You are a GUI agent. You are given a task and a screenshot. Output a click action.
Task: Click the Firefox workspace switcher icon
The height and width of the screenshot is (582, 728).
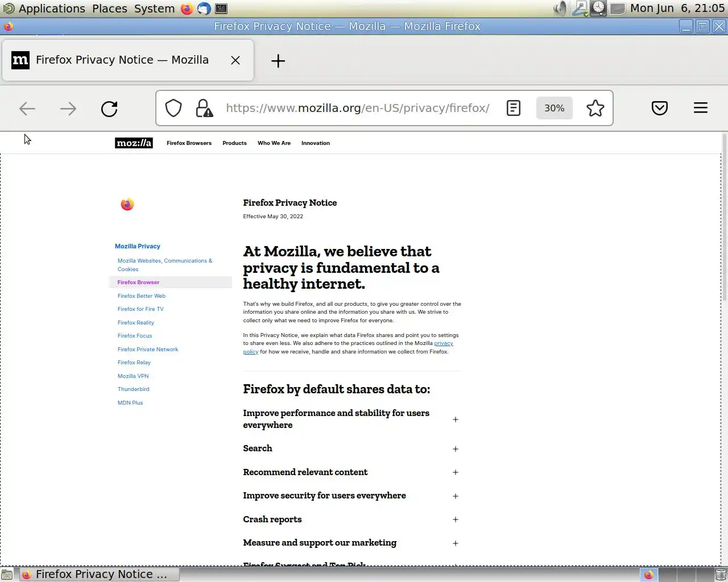pos(649,575)
